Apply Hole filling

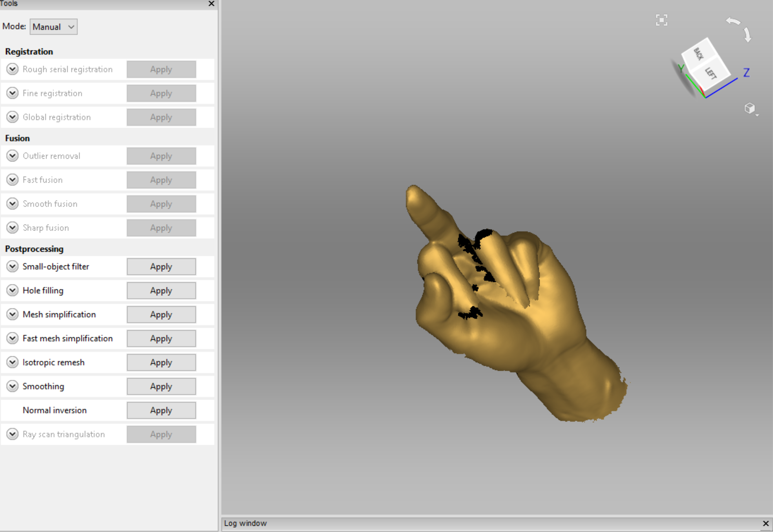pyautogui.click(x=161, y=291)
